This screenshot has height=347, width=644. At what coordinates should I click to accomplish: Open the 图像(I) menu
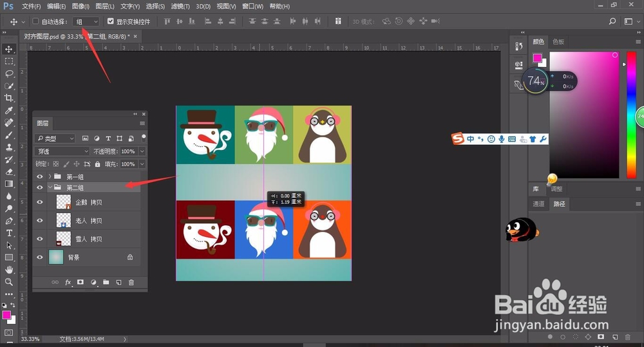tap(80, 6)
